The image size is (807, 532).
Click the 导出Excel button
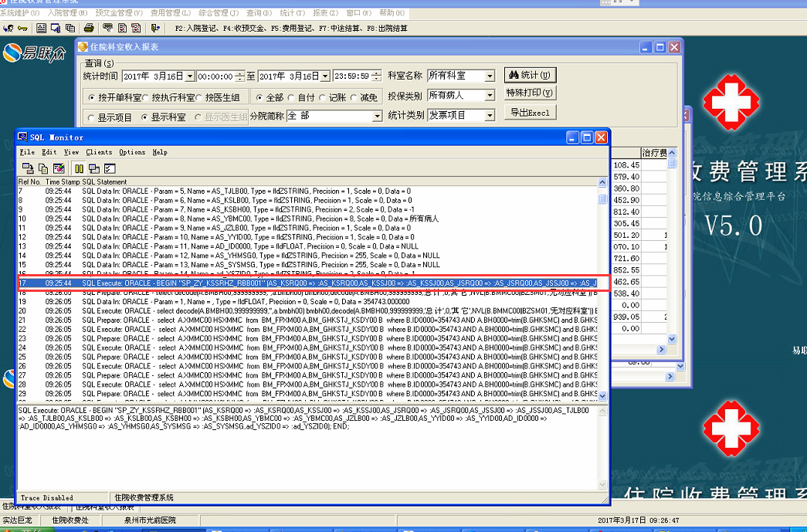click(x=530, y=113)
